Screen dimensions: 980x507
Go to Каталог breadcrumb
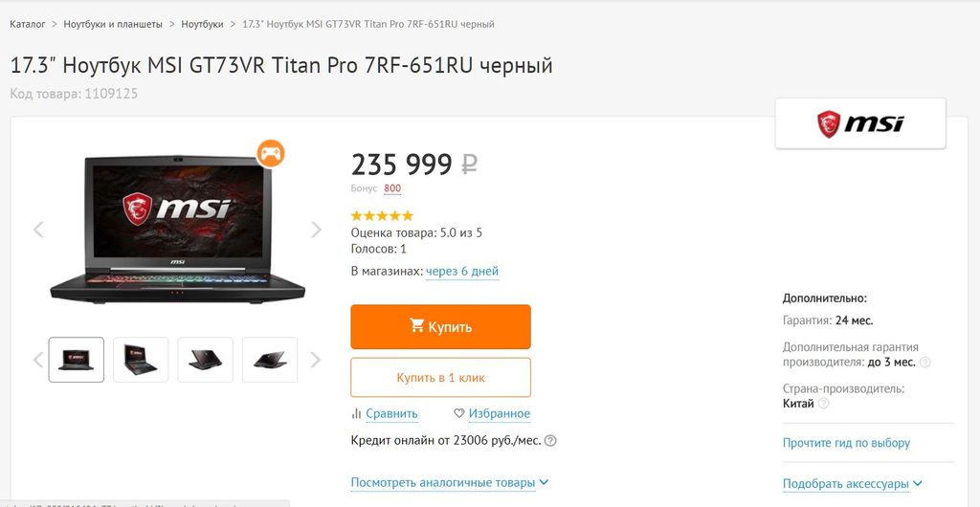28,24
